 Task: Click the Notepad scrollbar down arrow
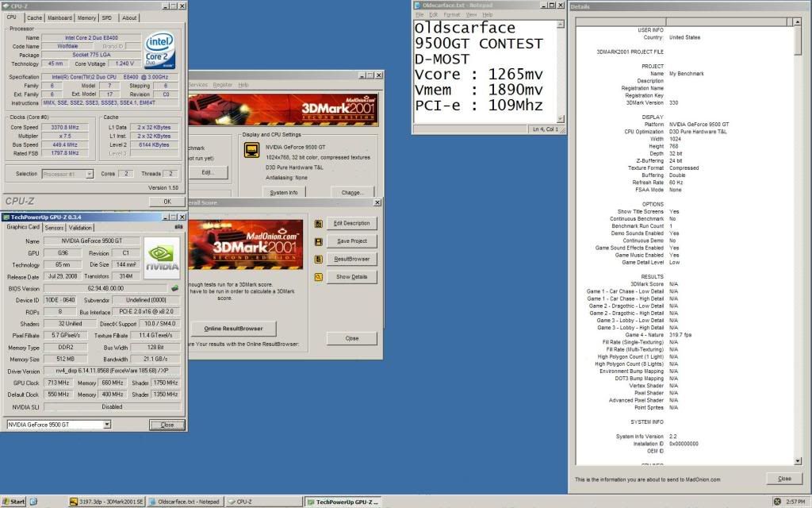561,119
